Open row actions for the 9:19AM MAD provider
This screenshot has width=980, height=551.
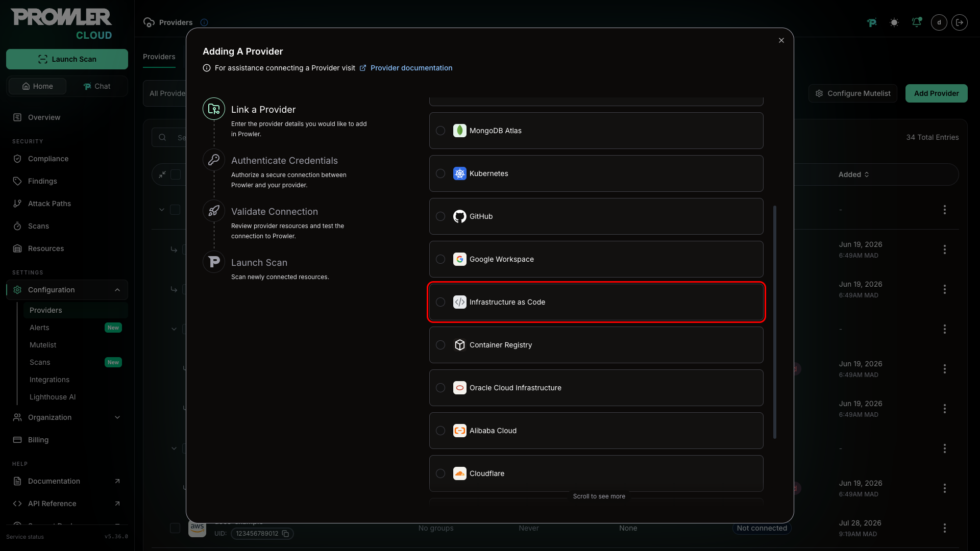(x=945, y=528)
